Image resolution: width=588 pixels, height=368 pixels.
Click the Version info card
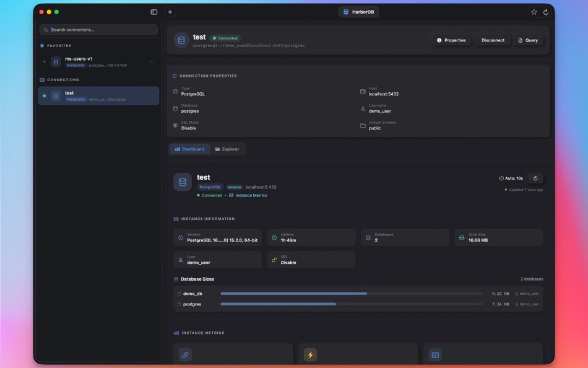click(x=217, y=237)
